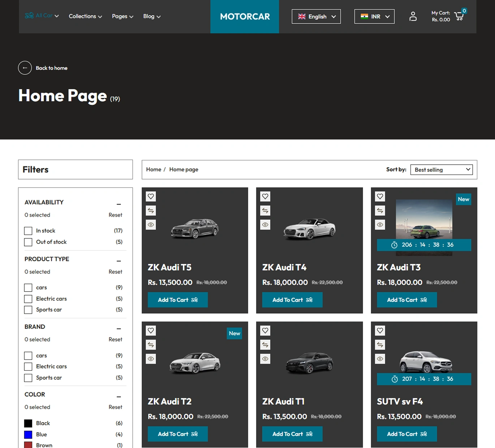The width and height of the screenshot is (495, 448).
Task: Add ZK Audi T4 to cart
Action: [x=292, y=300]
